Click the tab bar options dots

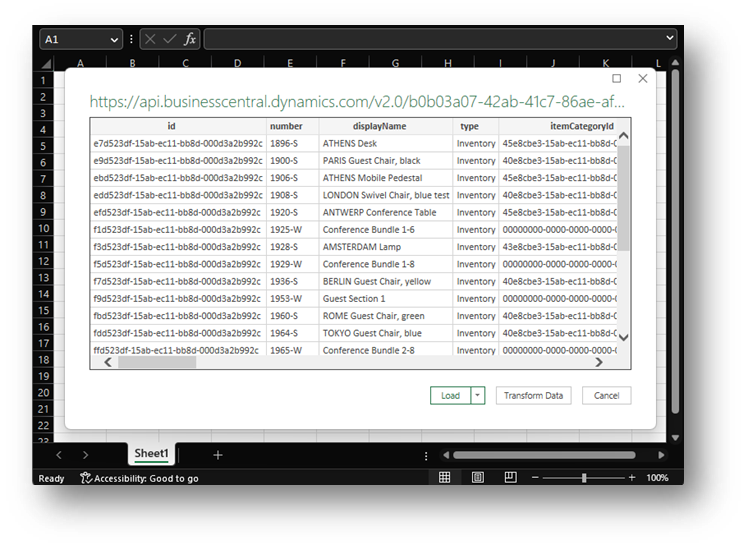click(426, 456)
